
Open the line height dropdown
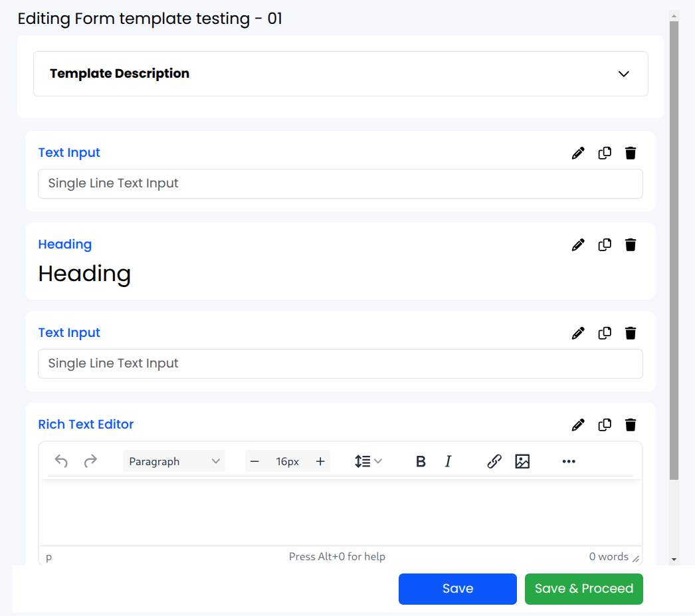point(368,461)
